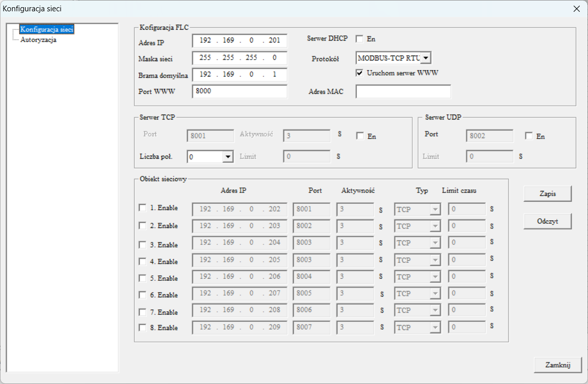Check 1. Enable network object

(x=142, y=208)
